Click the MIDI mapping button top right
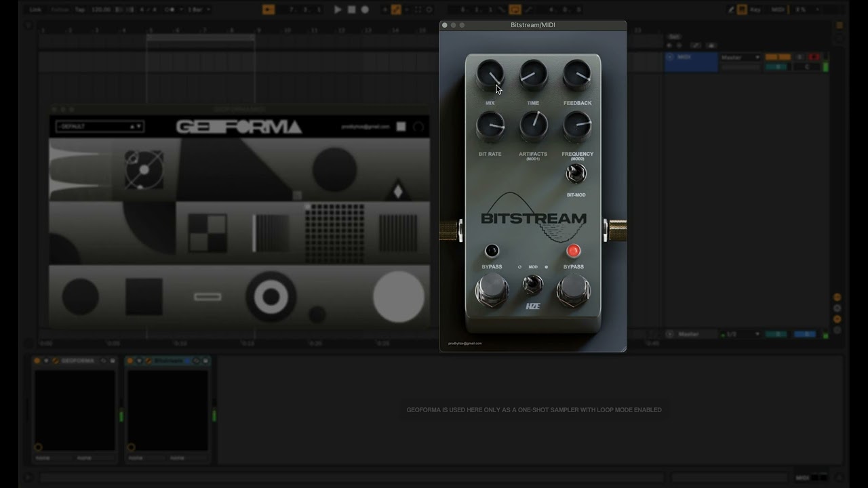 pyautogui.click(x=778, y=9)
